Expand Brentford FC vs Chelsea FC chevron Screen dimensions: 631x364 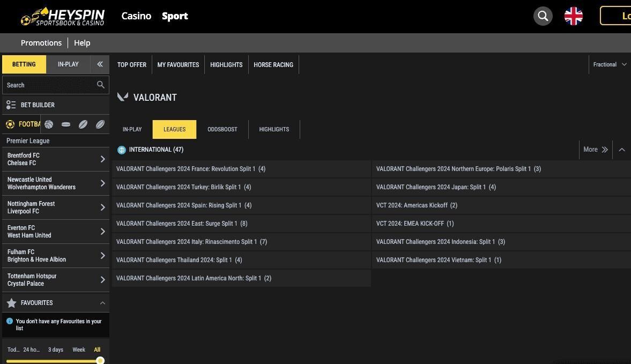tap(102, 159)
